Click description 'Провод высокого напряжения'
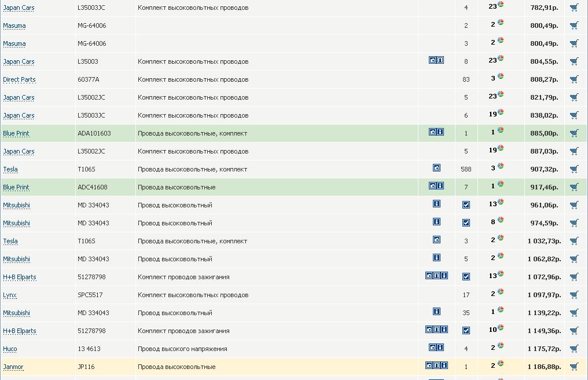This screenshot has height=380, width=588. pos(182,349)
